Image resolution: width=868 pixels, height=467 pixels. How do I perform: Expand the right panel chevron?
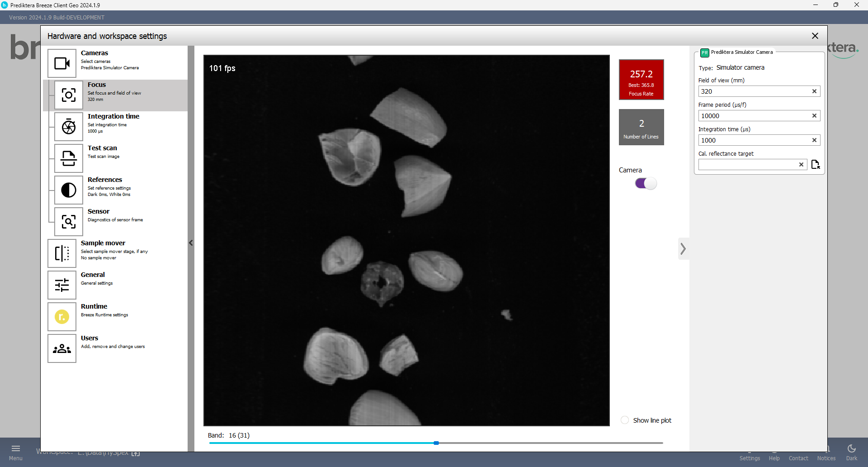683,248
